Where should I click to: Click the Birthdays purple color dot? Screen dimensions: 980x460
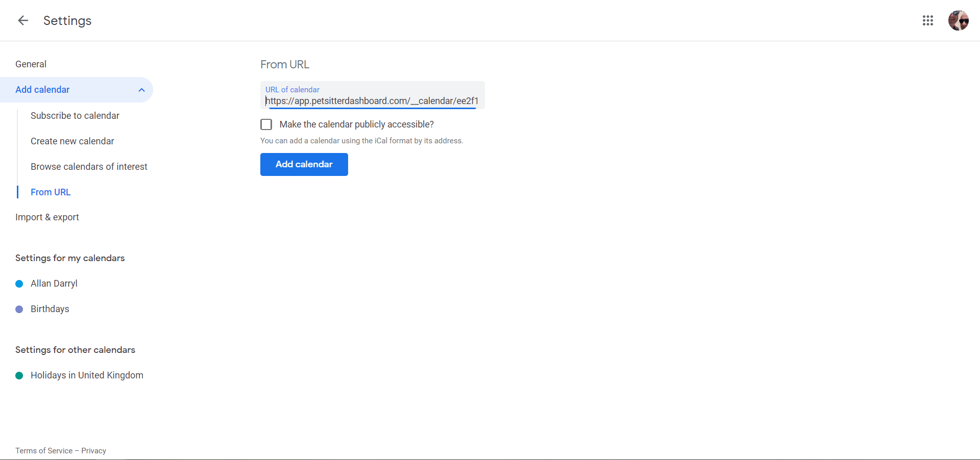click(19, 309)
